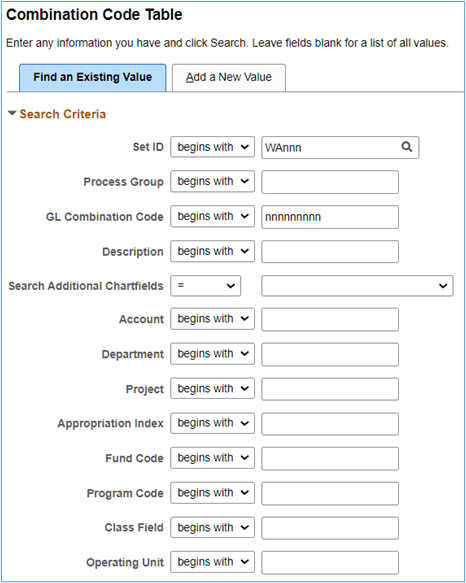Screen dimensions: 466x583
Task: Switch to Add a New Value tab
Action: point(229,77)
